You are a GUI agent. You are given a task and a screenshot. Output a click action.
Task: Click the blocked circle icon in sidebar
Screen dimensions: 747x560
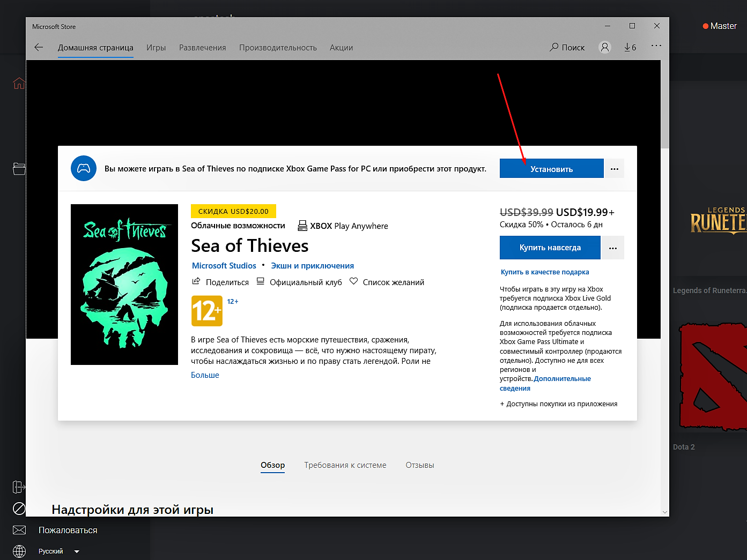click(x=19, y=508)
